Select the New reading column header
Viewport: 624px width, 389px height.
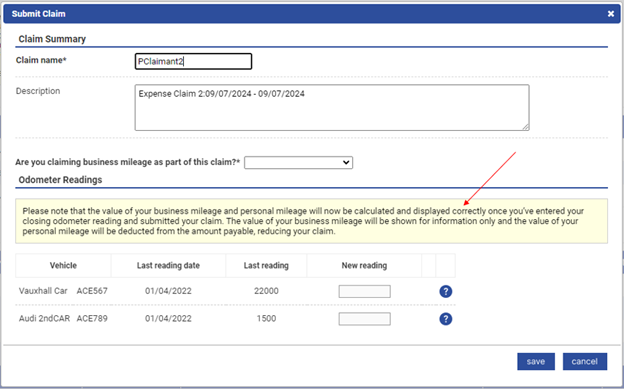coord(364,266)
